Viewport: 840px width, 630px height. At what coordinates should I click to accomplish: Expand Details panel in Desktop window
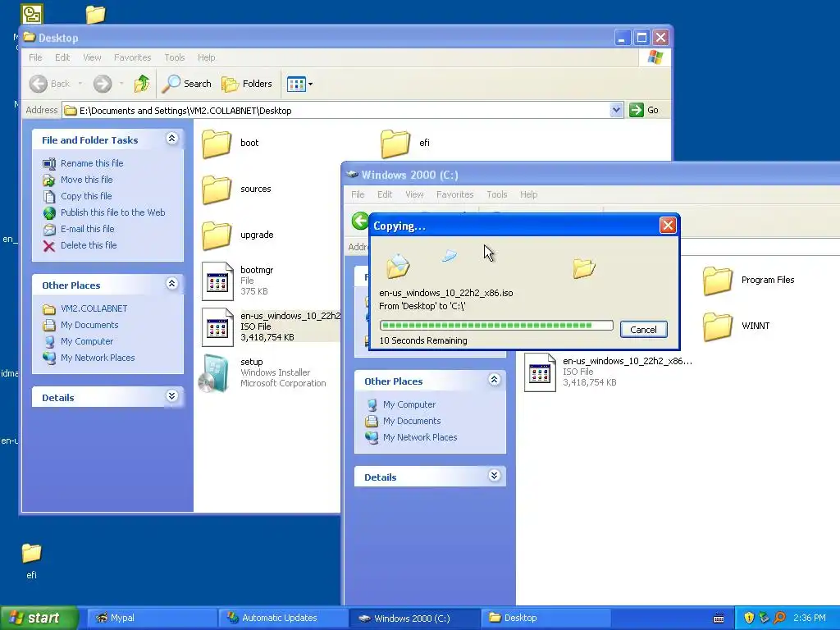171,396
